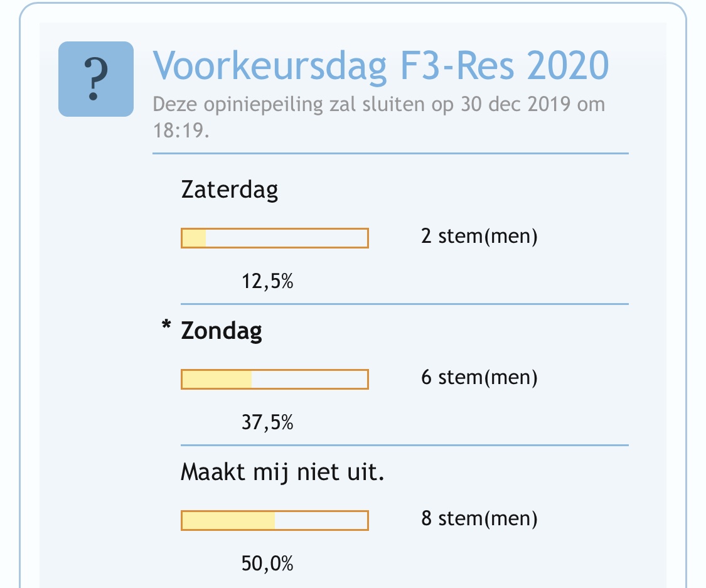Click the filled yellow portion of Zaterdag bar
Viewport: 706px width, 588px height.
194,238
